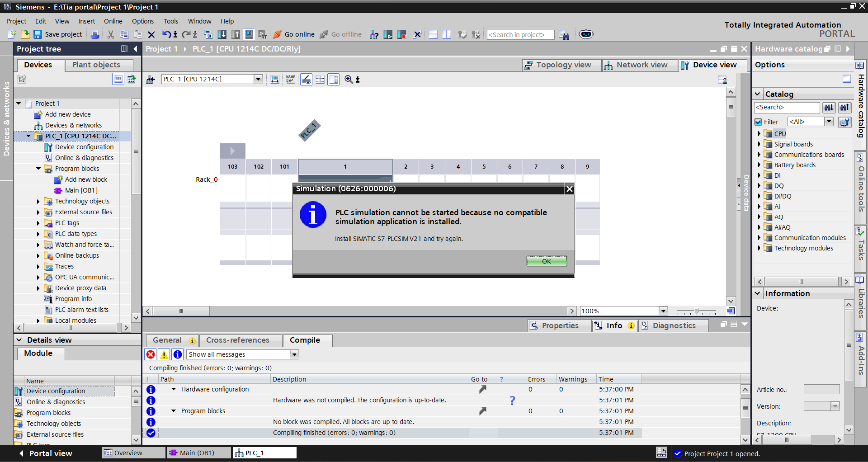
Task: Switch to the Main (OB1) editor button
Action: click(198, 453)
